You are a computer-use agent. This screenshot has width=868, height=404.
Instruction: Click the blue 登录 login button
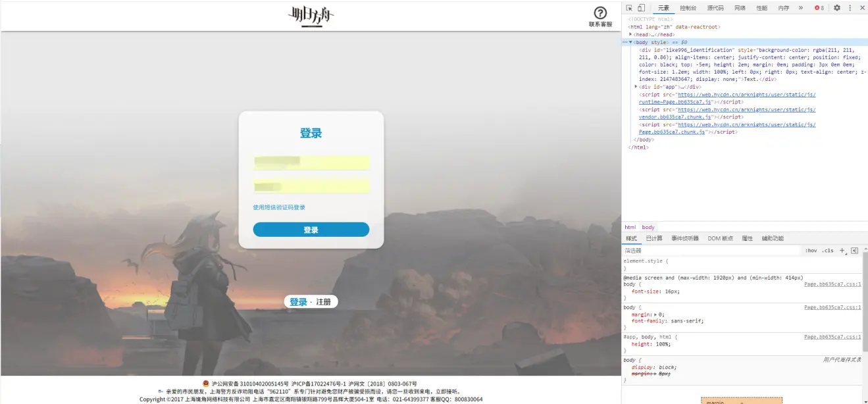[x=311, y=230]
